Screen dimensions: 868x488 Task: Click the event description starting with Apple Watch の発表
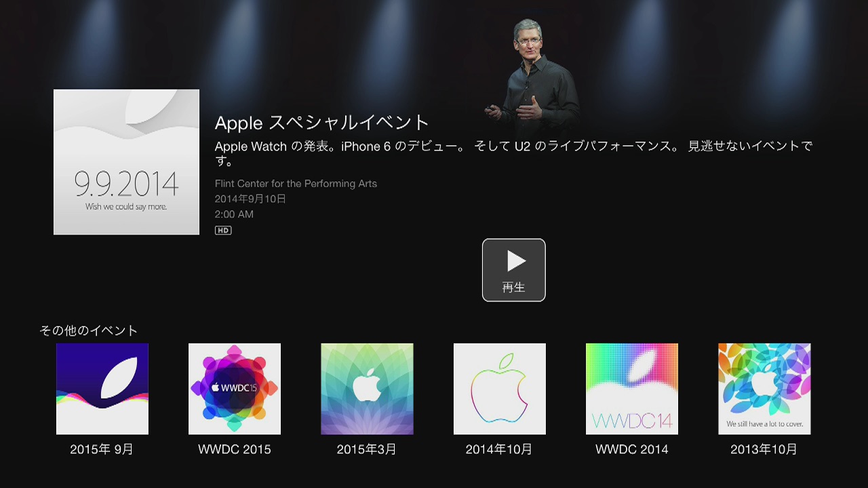[513, 154]
